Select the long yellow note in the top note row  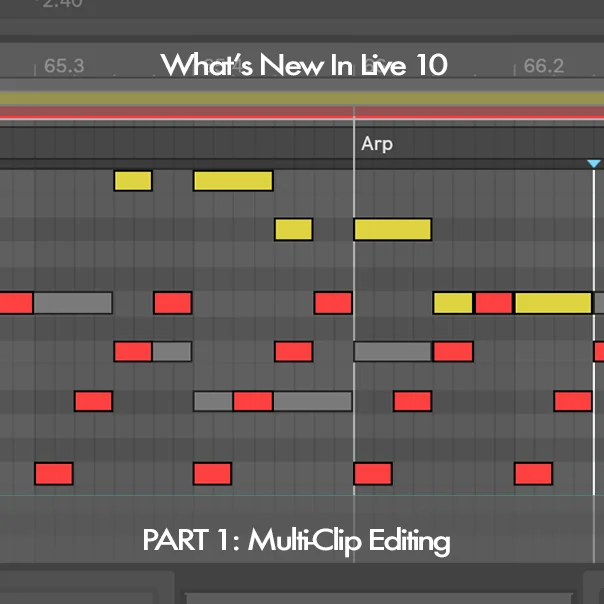pos(233,181)
